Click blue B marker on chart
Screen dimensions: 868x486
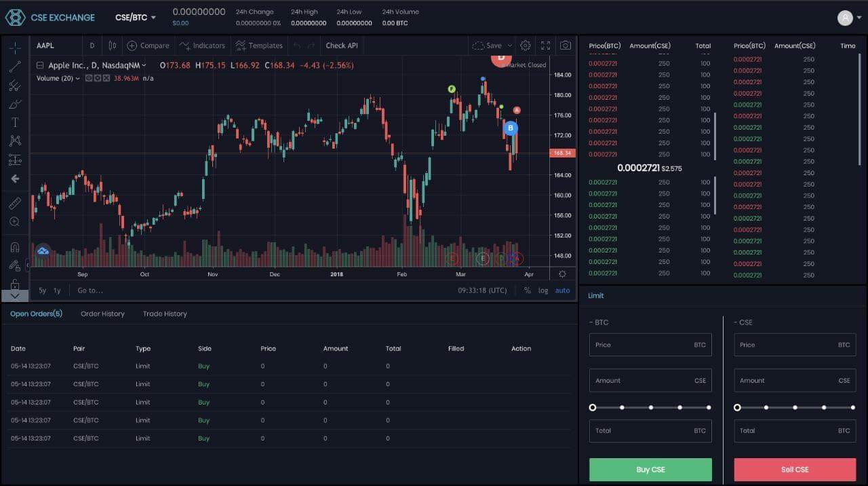click(x=511, y=128)
